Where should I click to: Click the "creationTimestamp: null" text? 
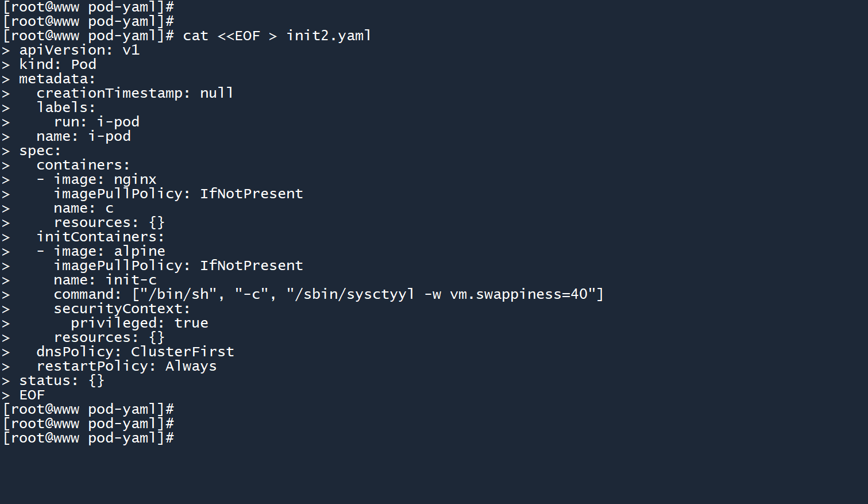click(135, 93)
